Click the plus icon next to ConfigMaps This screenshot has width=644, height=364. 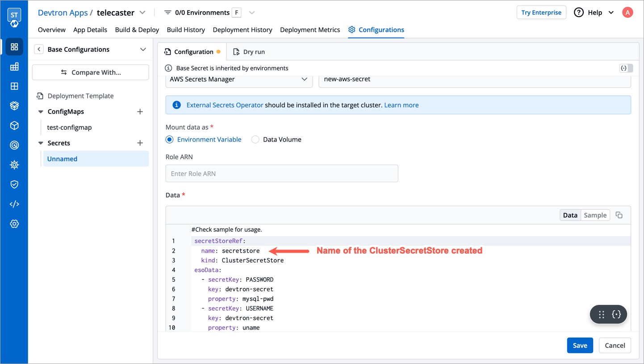coord(140,112)
